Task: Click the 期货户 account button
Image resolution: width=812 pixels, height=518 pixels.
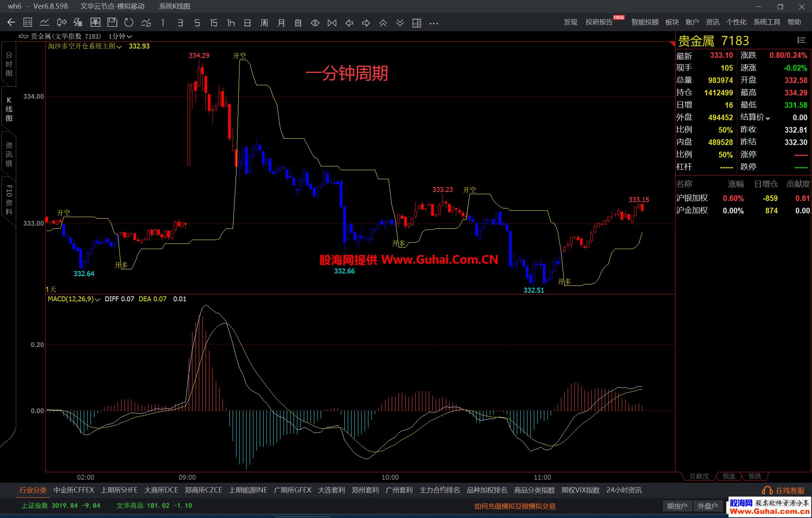Action: (677, 506)
